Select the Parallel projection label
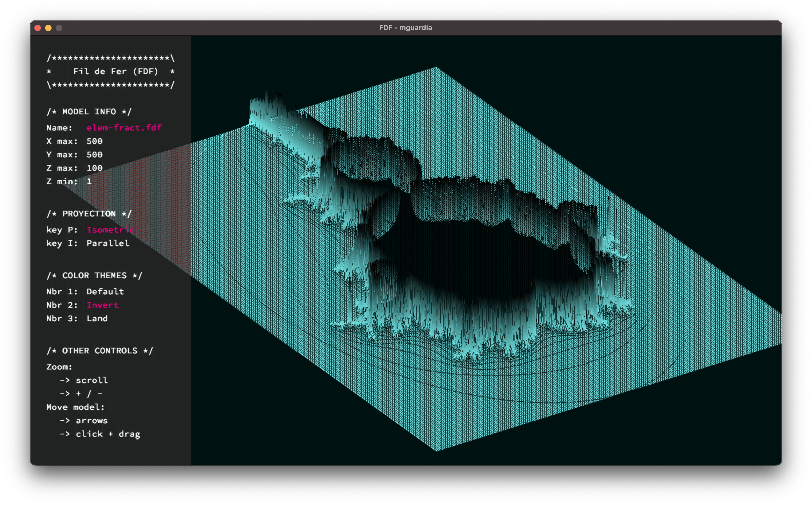 pos(107,243)
